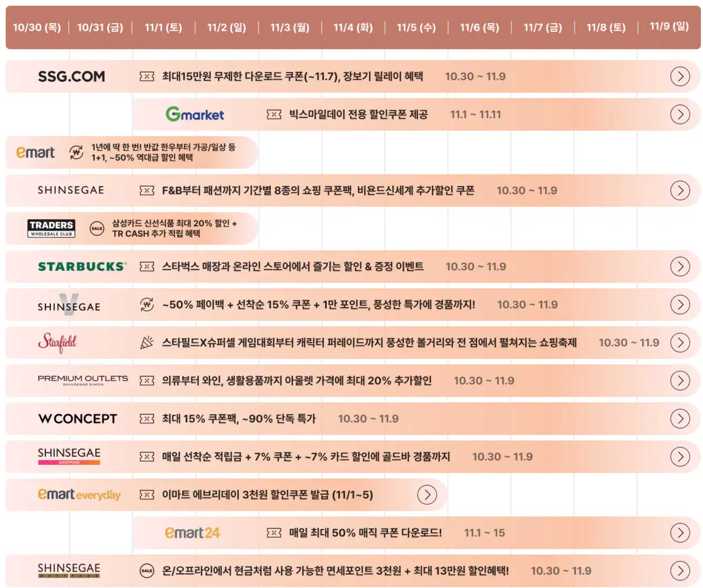
Task: Select the 11/5 (수) date tab
Action: (416, 27)
